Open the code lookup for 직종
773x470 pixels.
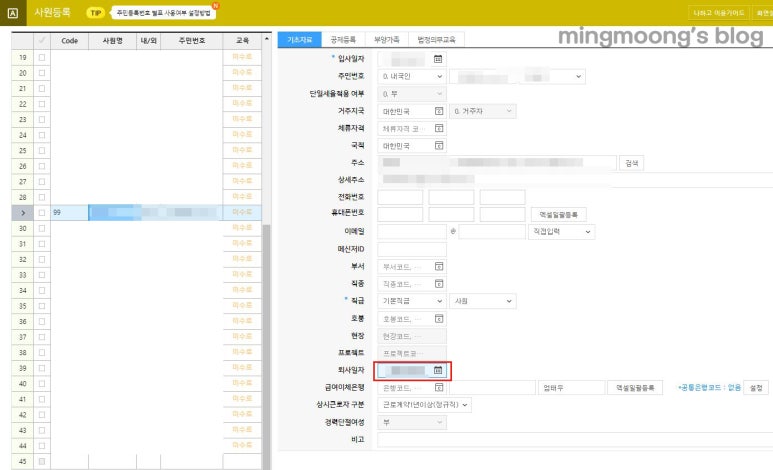439,284
